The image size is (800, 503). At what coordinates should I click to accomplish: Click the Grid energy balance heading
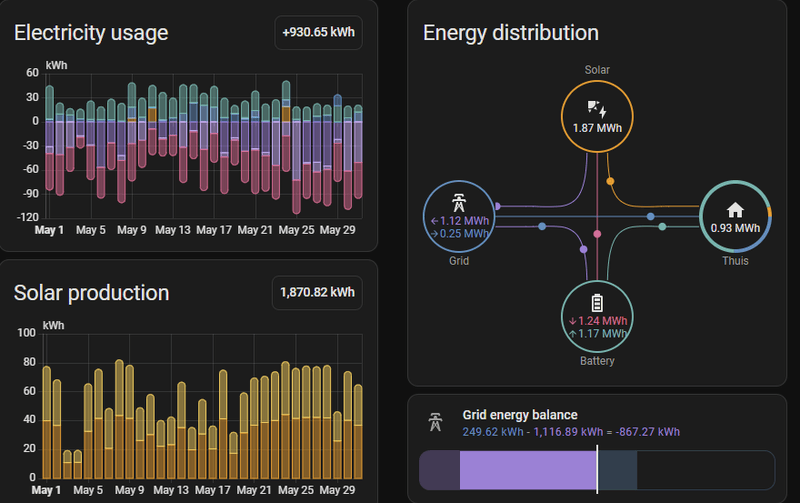click(520, 415)
